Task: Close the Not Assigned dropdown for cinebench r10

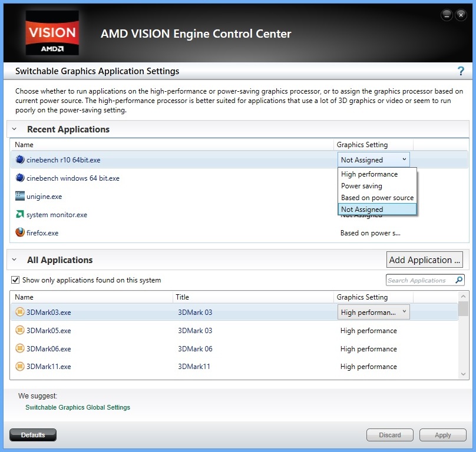Action: (373, 159)
